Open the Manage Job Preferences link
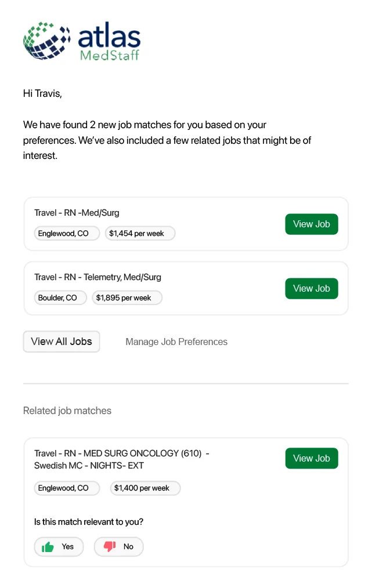This screenshot has width=372, height=588. (x=176, y=342)
